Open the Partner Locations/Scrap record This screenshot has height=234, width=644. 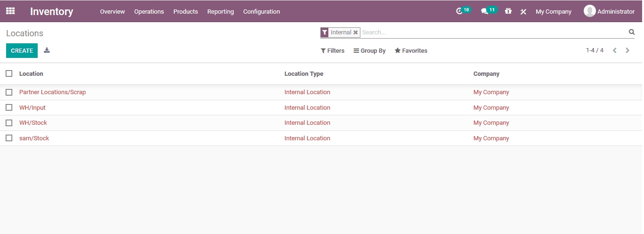click(x=52, y=92)
